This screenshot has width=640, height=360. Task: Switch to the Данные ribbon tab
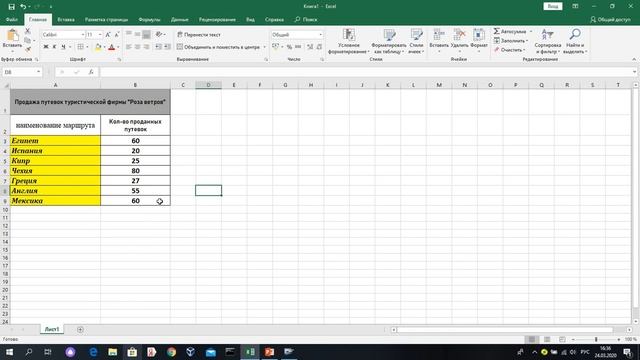(180, 19)
